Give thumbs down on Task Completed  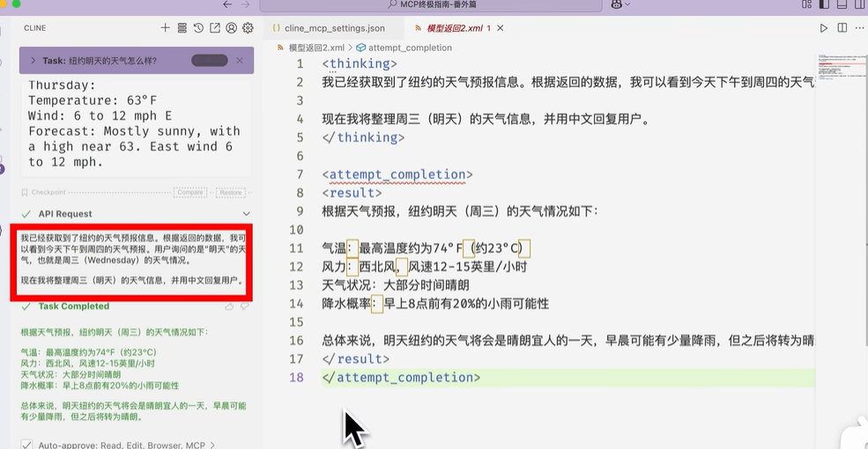(244, 306)
